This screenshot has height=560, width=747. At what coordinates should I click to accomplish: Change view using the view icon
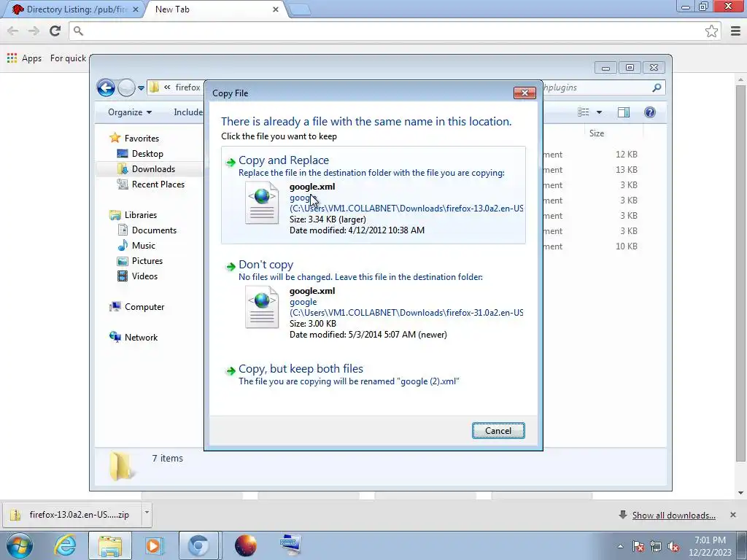[x=584, y=112]
